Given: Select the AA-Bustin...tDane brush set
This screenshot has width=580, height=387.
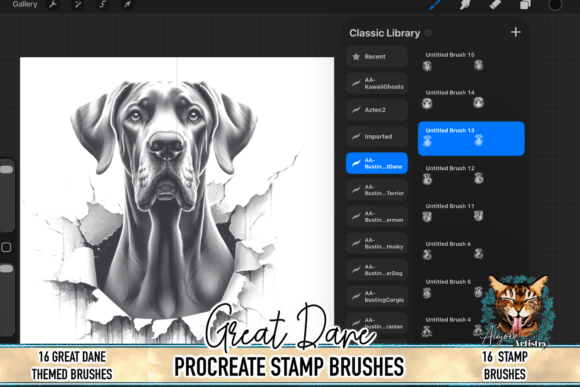Looking at the screenshot, I should point(377,163).
